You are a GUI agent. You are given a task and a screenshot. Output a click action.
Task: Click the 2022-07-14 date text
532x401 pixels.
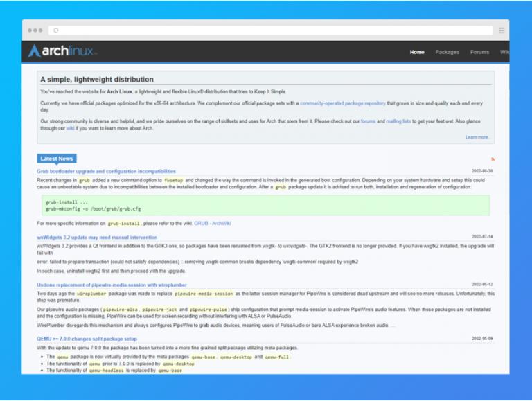click(x=482, y=236)
